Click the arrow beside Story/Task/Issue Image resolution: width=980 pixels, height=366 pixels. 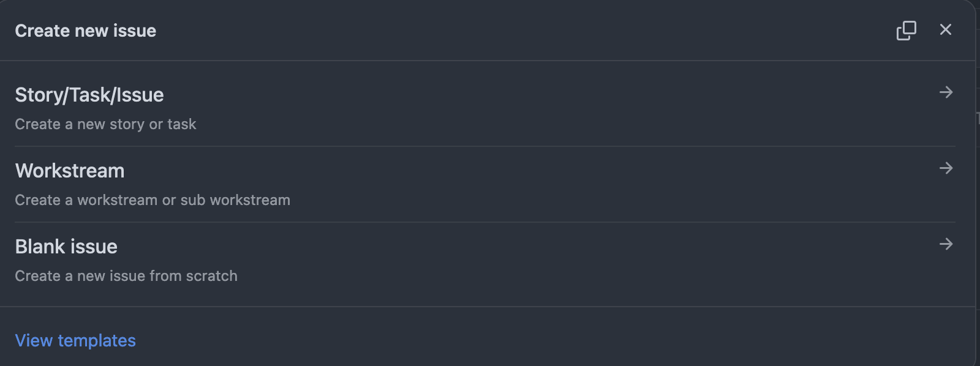pos(946,92)
